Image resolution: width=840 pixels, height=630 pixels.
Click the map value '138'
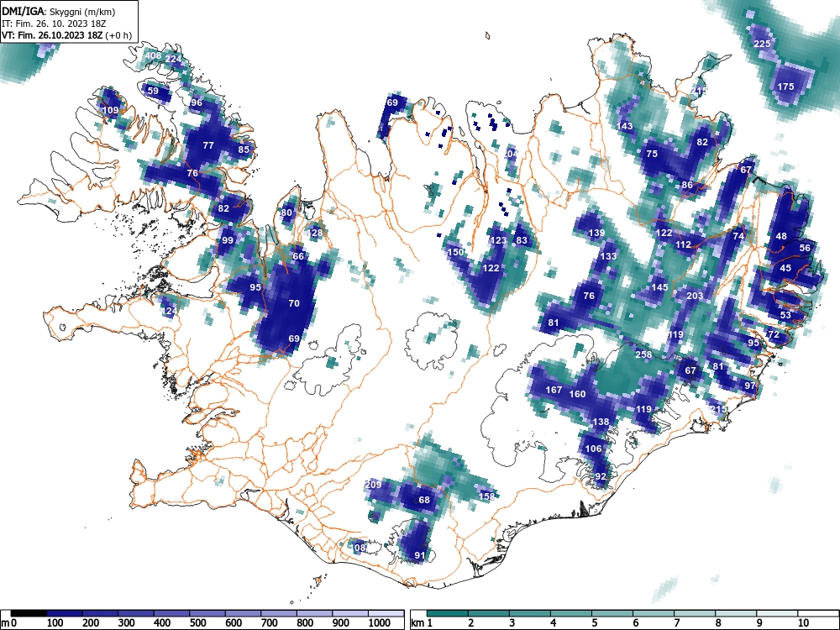coord(601,423)
